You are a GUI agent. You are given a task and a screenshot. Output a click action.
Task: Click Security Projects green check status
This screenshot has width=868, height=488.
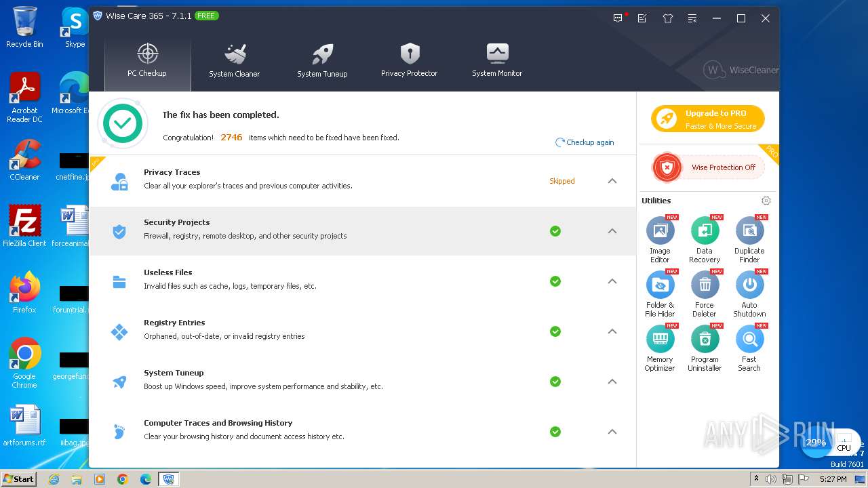(x=555, y=231)
